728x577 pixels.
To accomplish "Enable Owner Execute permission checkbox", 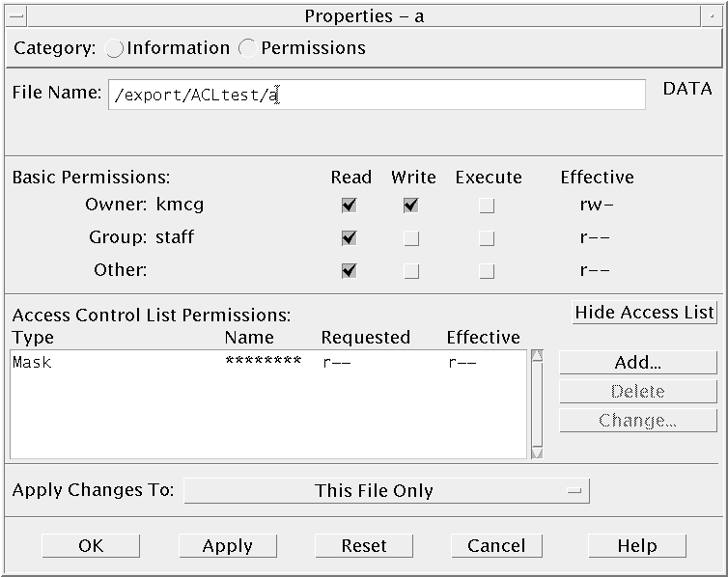I will pyautogui.click(x=487, y=206).
